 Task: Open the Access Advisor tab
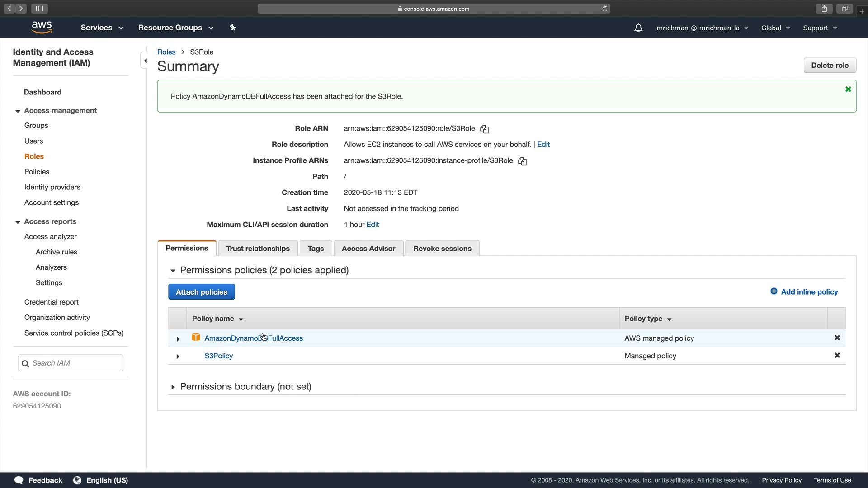tap(368, 249)
